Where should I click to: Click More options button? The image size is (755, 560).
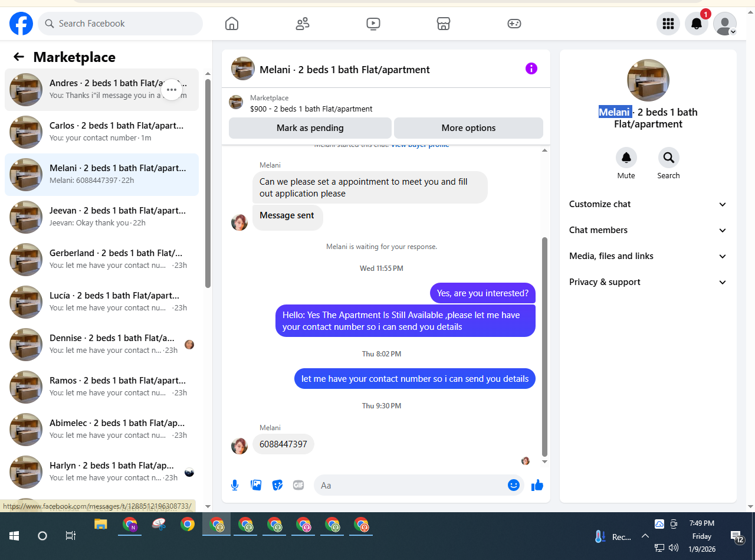pos(468,128)
